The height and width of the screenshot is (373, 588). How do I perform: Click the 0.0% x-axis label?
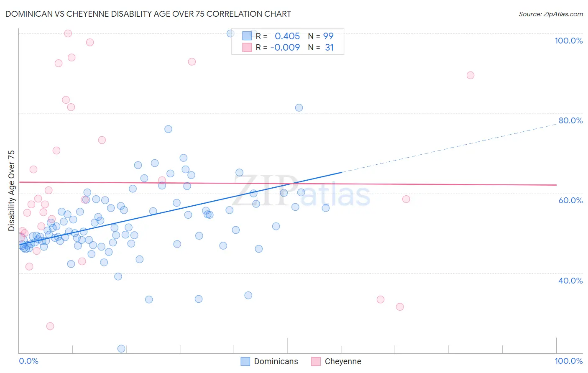point(29,361)
